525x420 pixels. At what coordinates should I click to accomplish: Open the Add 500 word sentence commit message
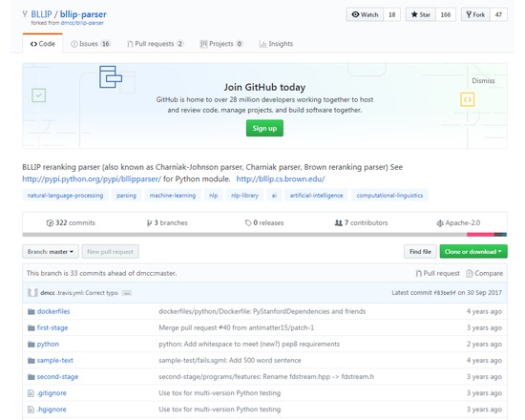pos(230,361)
